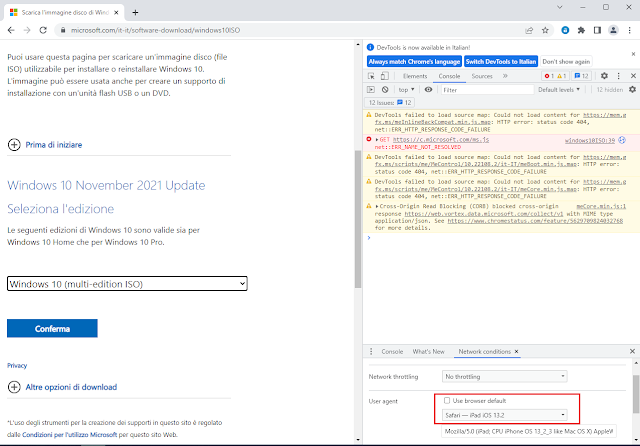The width and height of the screenshot is (640, 446).
Task: Open Condizioni per l'utilizzo Microsoft link
Action: coord(69,435)
